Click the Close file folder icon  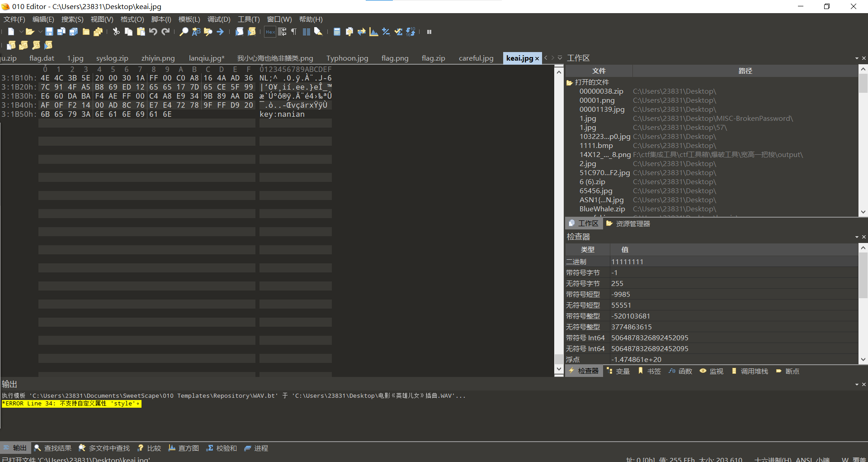tap(86, 32)
